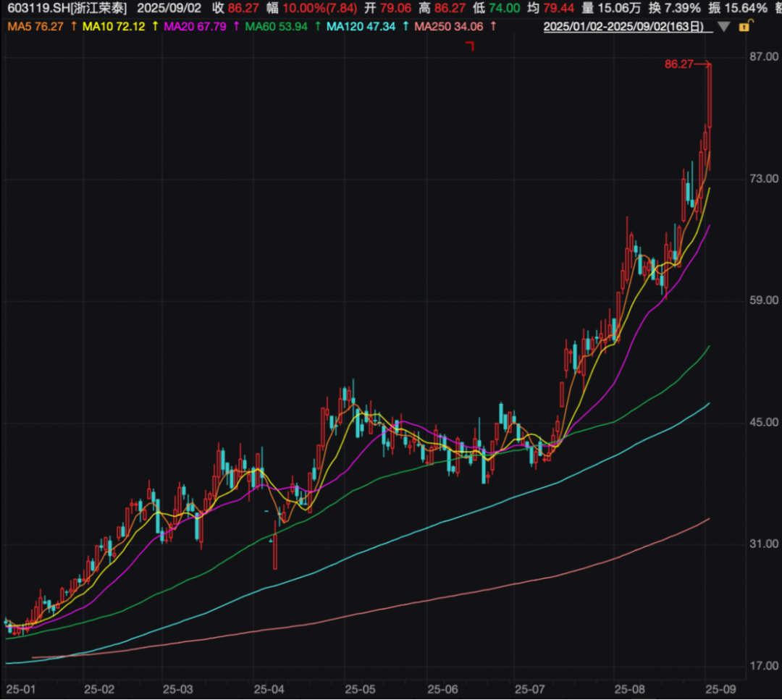Click the 2025/09/02 date in header

point(169,9)
